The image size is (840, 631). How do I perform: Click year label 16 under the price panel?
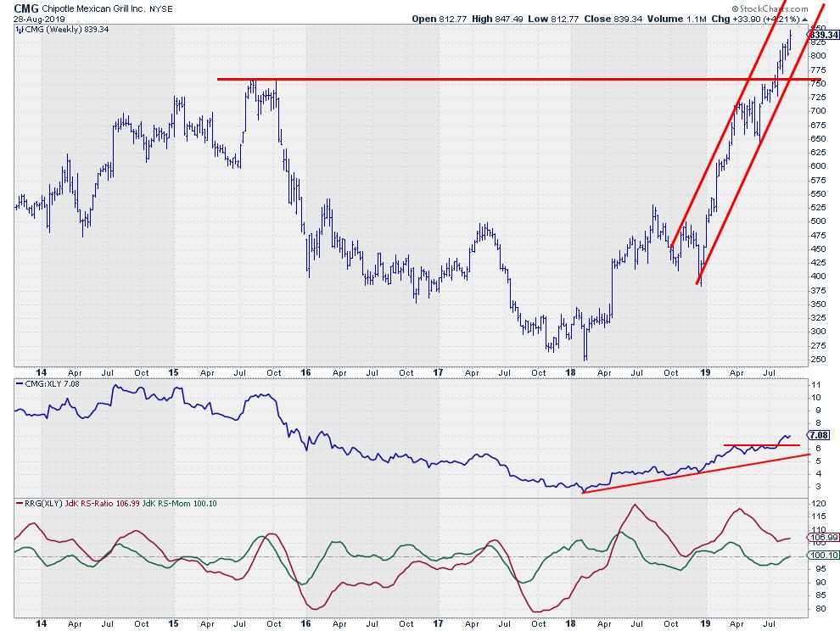coord(305,373)
